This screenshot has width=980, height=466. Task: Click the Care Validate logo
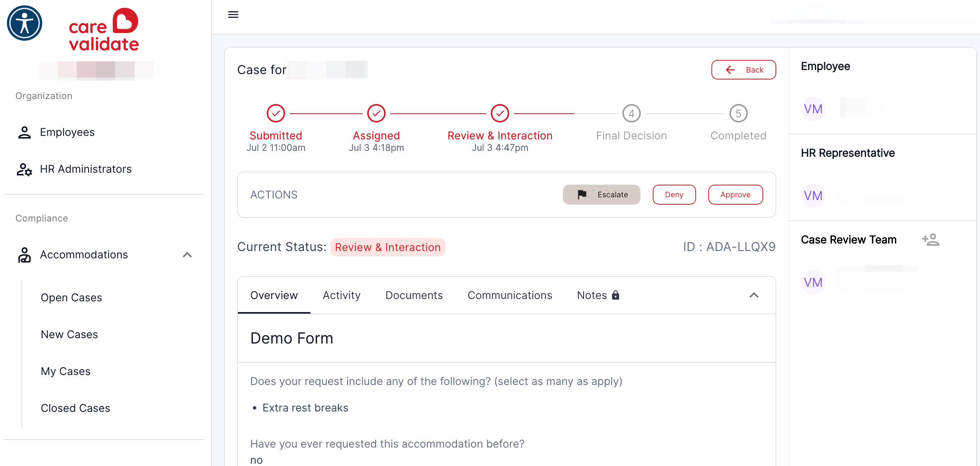104,30
